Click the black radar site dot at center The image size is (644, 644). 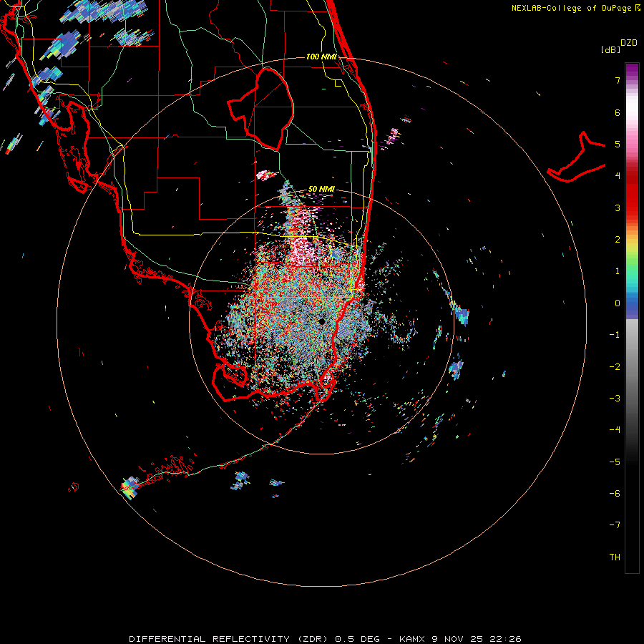321,321
